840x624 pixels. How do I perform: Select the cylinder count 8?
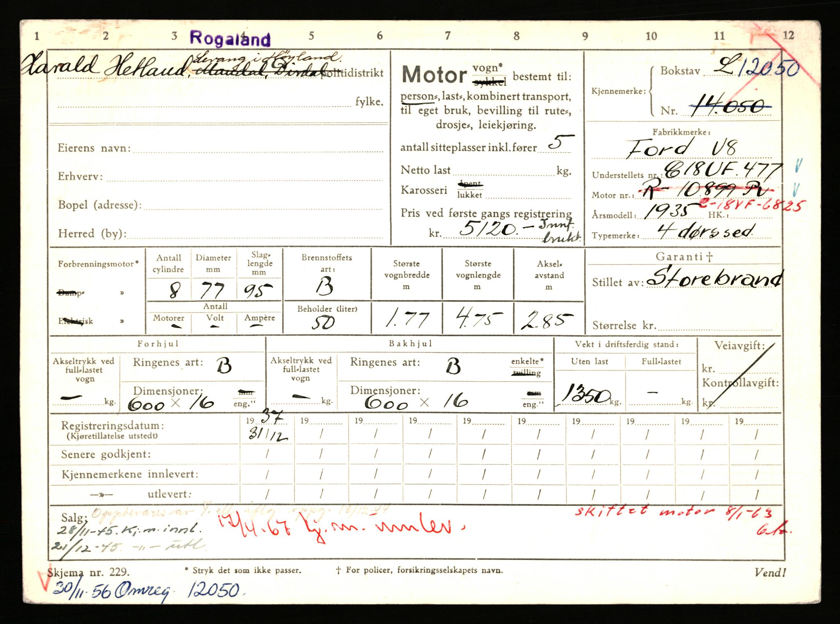click(x=175, y=291)
